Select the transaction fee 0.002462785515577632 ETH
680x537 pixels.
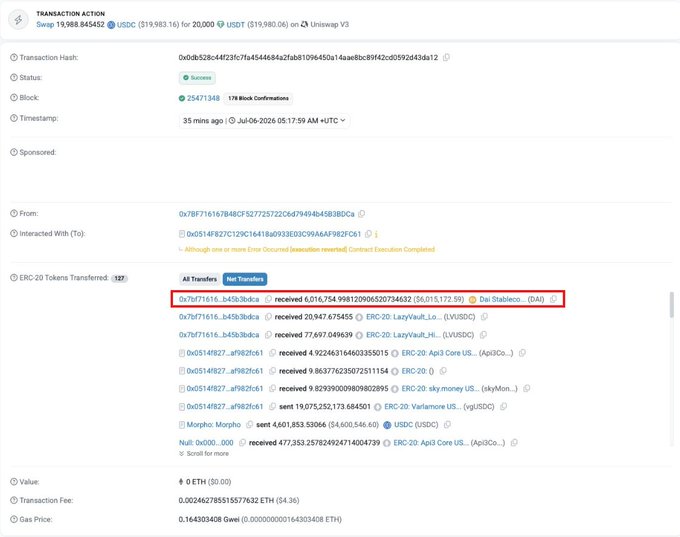coord(226,501)
